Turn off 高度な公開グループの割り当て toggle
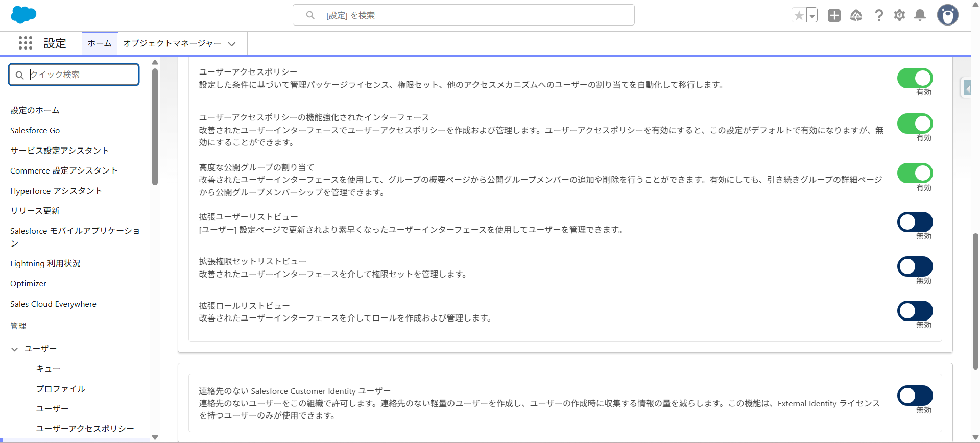Image resolution: width=980 pixels, height=443 pixels. (915, 173)
